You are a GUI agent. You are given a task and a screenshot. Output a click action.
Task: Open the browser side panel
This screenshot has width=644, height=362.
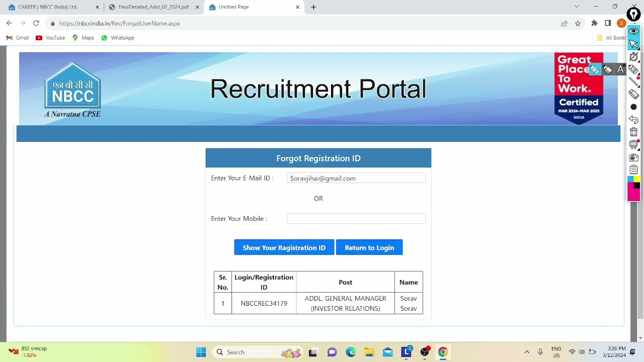(608, 23)
